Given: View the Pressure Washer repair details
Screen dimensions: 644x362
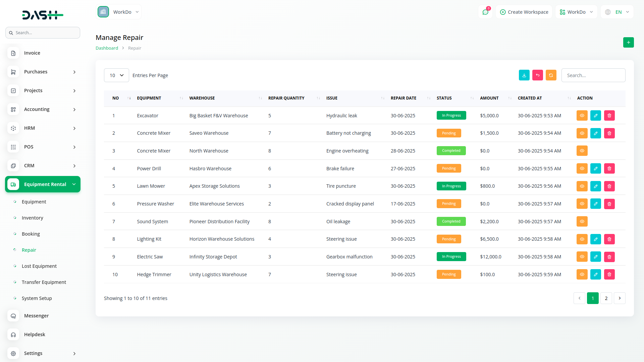Looking at the screenshot, I should coord(582,204).
